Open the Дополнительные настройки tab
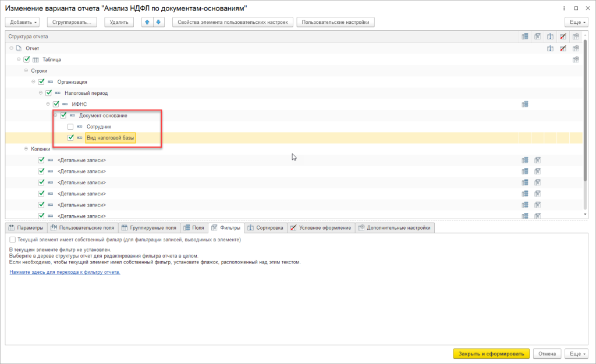Image resolution: width=596 pixels, height=364 pixels. pos(395,228)
